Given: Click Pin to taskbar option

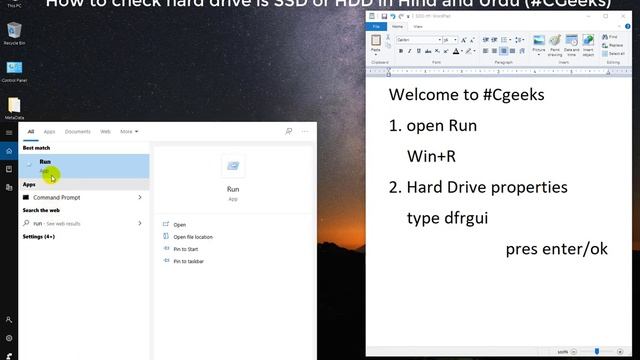Looking at the screenshot, I should pos(188,261).
